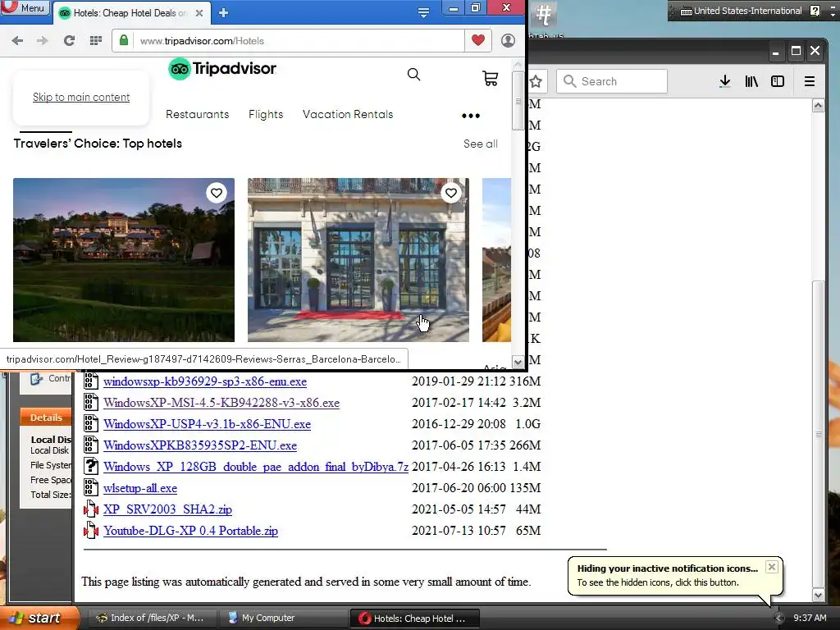Click the green security padlock icon
Screen dimensions: 840x630
[x=124, y=41]
